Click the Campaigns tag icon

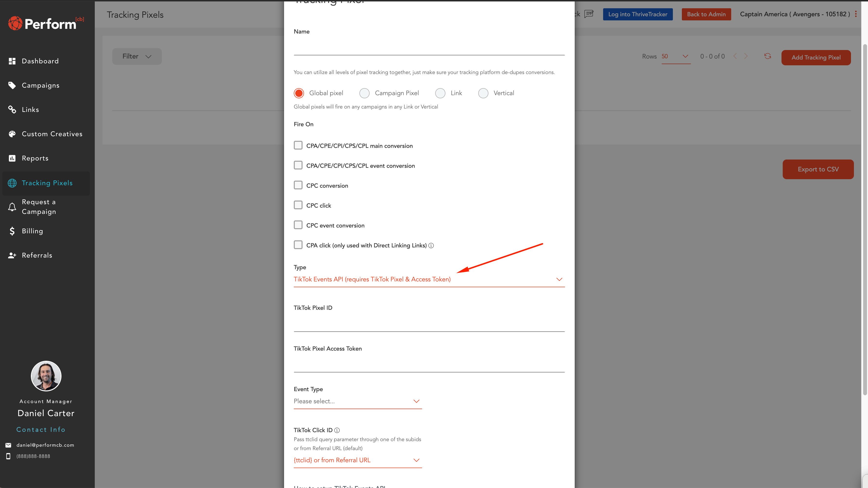pos(12,85)
